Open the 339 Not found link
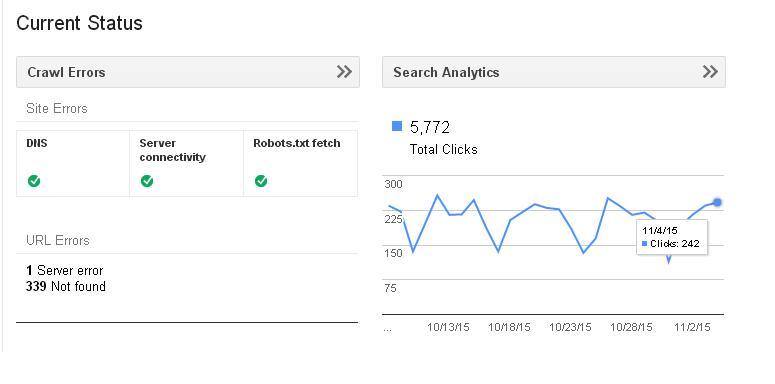The width and height of the screenshot is (775, 384). coord(65,287)
